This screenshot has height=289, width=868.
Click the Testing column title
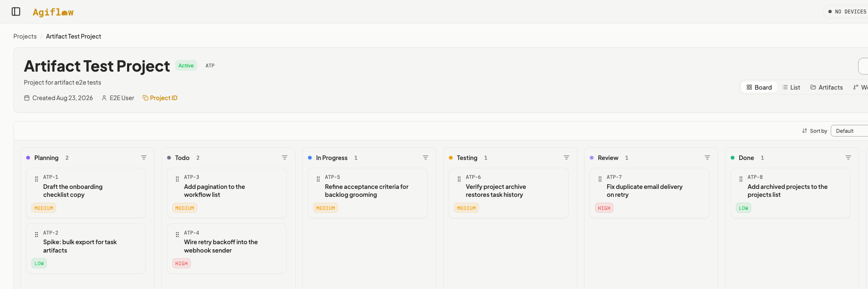pyautogui.click(x=467, y=158)
